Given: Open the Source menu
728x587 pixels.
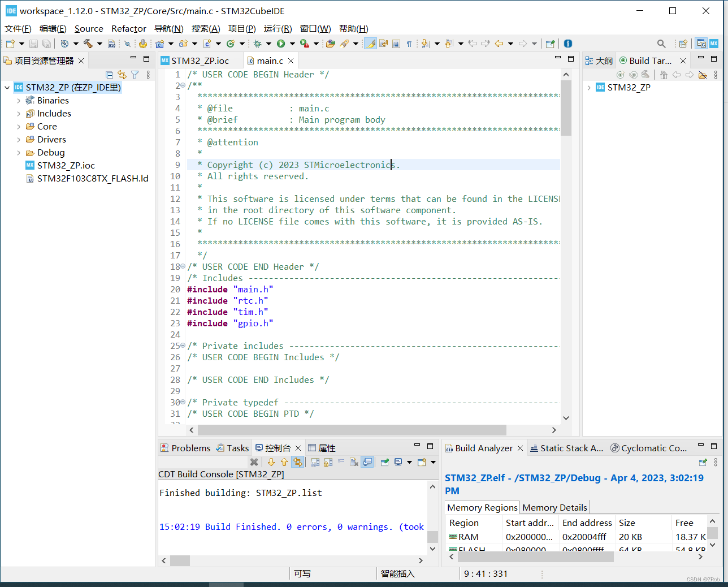Looking at the screenshot, I should (89, 29).
